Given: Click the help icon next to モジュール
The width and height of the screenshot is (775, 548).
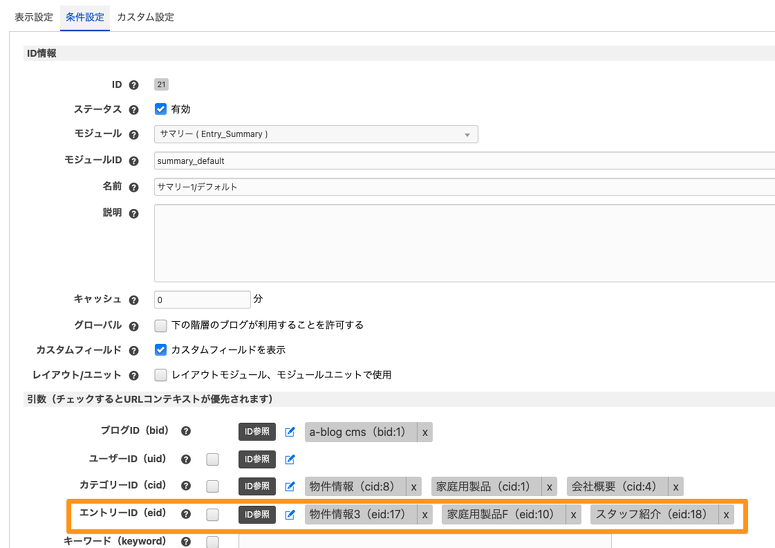Looking at the screenshot, I should (133, 134).
